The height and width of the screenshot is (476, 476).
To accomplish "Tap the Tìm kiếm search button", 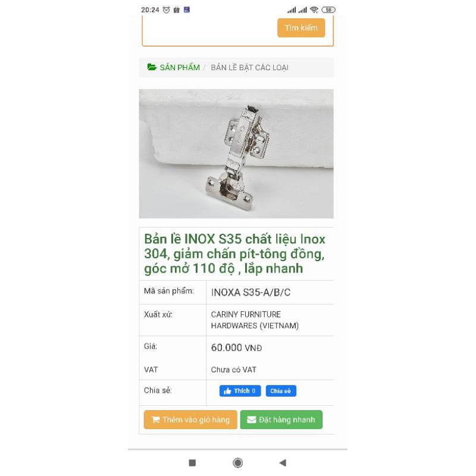I will 301,28.
